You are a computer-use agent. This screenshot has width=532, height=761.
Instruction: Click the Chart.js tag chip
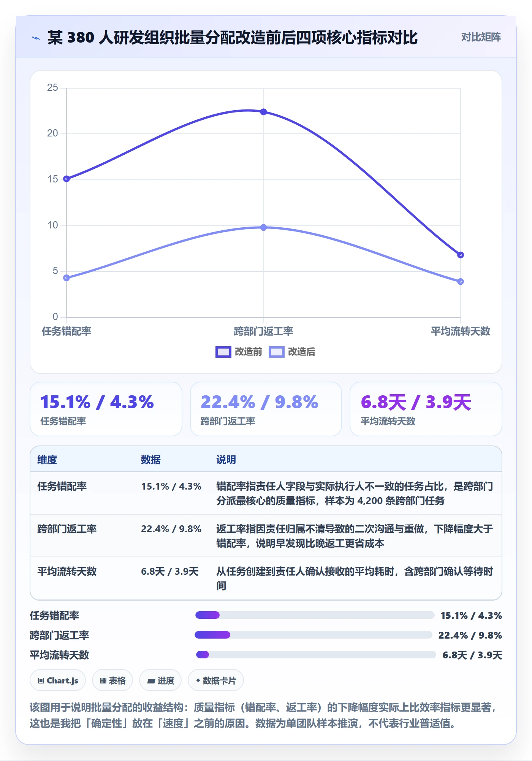[x=58, y=680]
